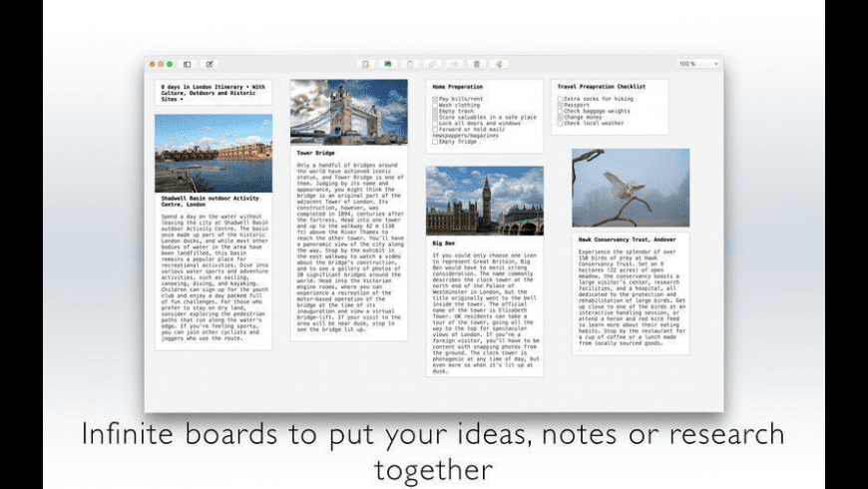Click into the Tower Bridge description text

[349, 246]
